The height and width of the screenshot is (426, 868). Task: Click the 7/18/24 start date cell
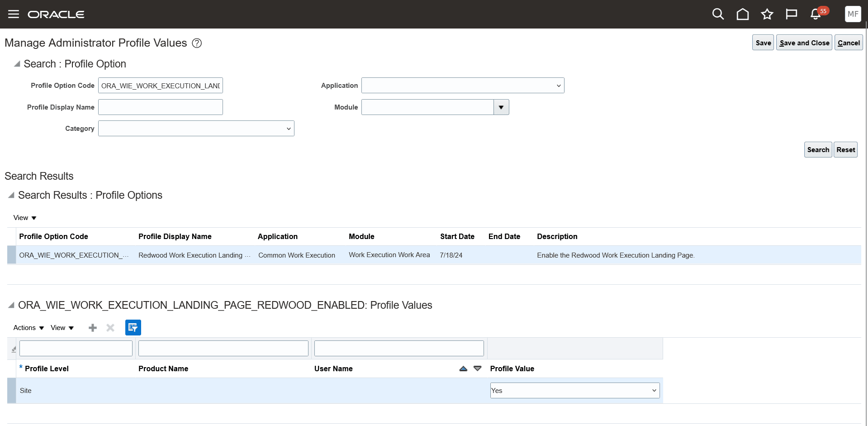[451, 255]
